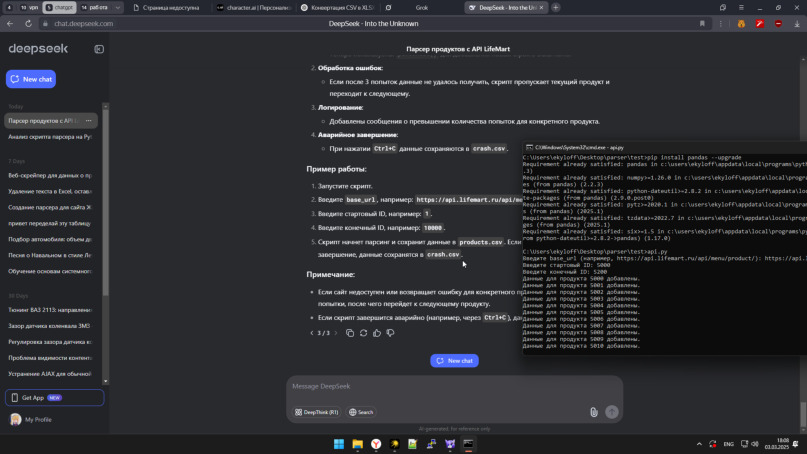Switch to 'Конвертация CSV в XLS' tab
807x454 pixels.
tap(337, 8)
